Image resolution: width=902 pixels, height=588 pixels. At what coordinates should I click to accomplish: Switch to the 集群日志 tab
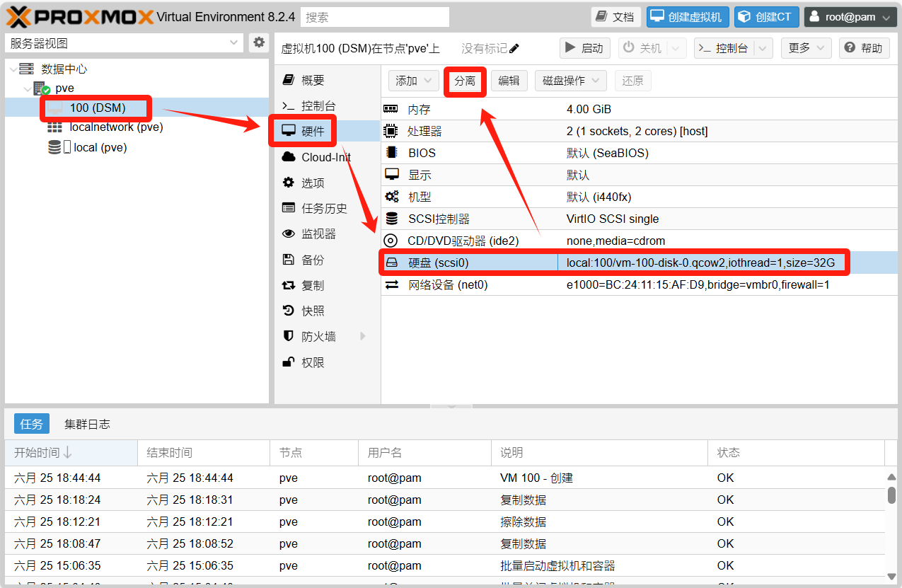coord(87,424)
